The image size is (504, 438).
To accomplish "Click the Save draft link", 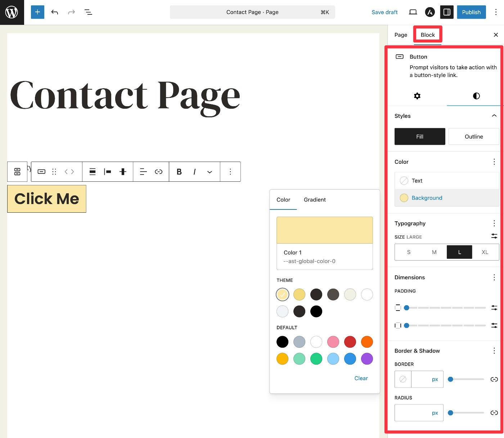I will (x=384, y=12).
